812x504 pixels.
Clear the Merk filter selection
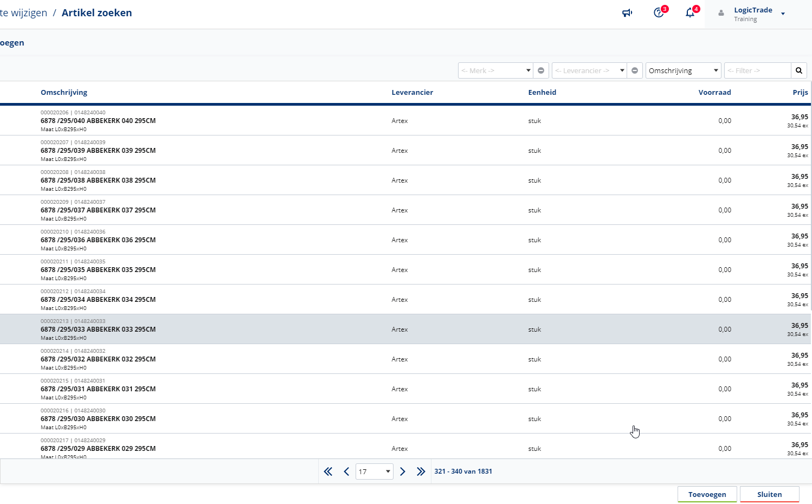point(541,70)
